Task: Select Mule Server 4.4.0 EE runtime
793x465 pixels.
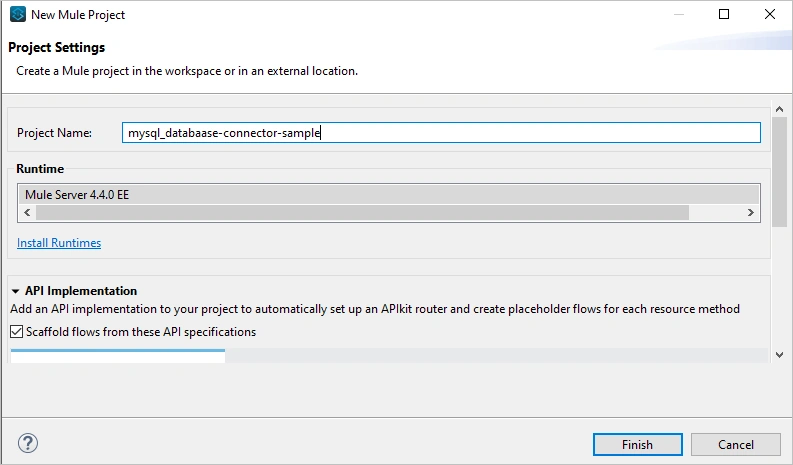Action: tap(388, 195)
